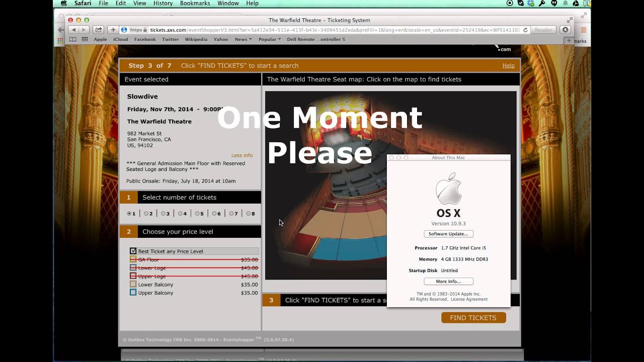Image resolution: width=644 pixels, height=362 pixels.
Task: Select 5 tickets radio button
Action: coord(197,214)
